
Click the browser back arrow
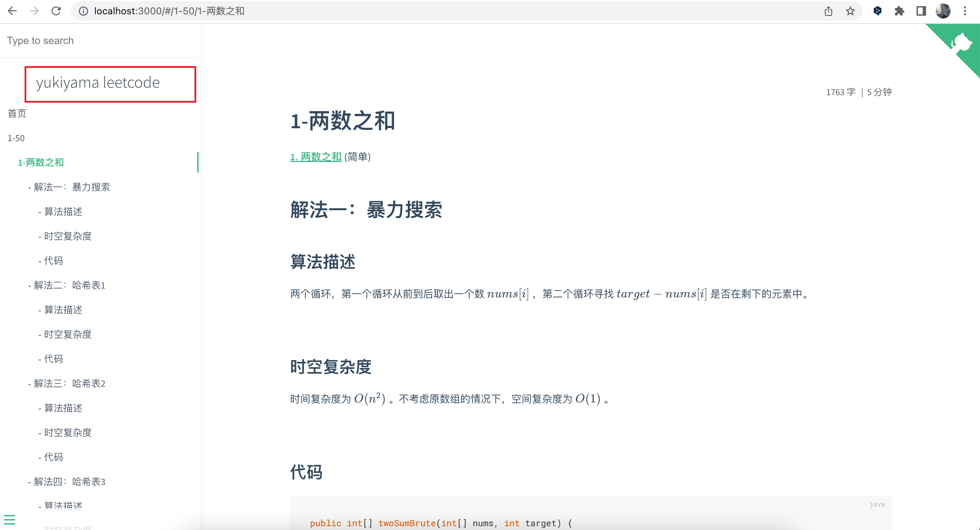point(12,11)
